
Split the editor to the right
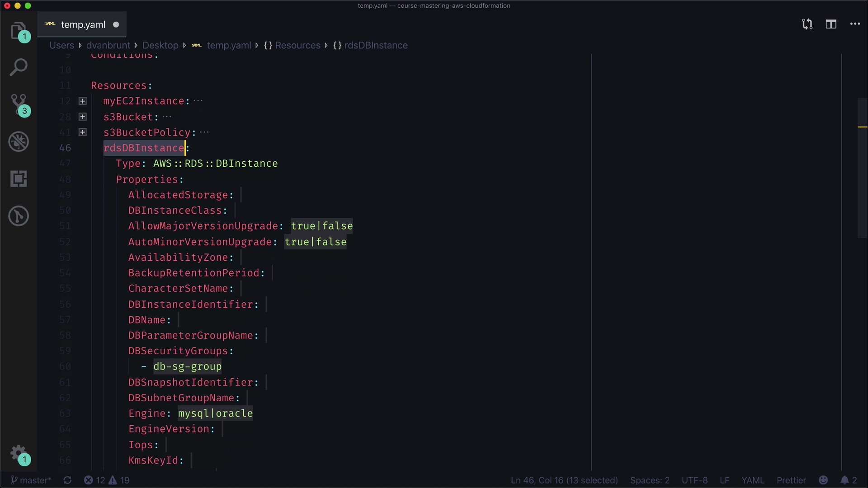(831, 24)
